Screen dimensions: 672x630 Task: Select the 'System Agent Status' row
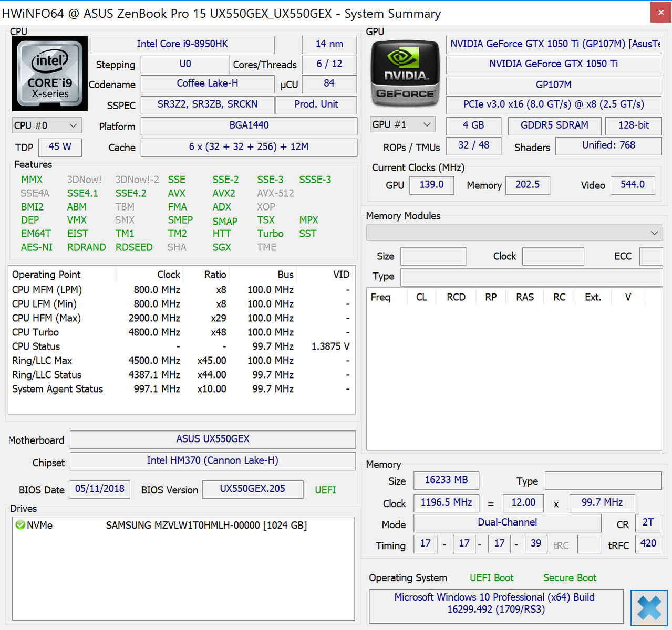click(181, 389)
